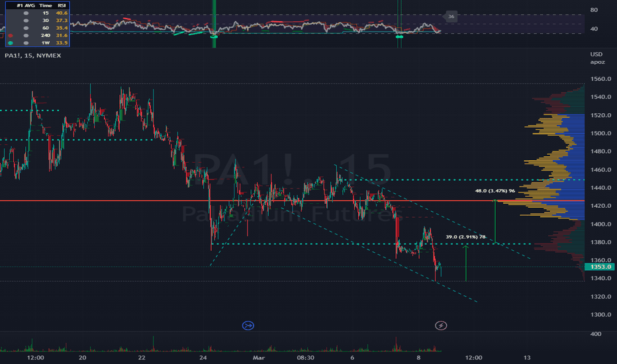Click the USD currency label

[596, 54]
